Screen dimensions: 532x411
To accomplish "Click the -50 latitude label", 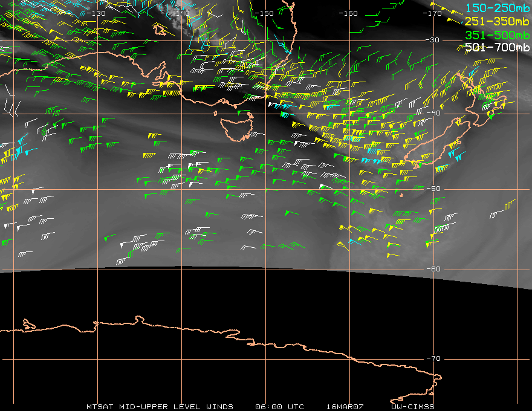I will (x=433, y=189).
